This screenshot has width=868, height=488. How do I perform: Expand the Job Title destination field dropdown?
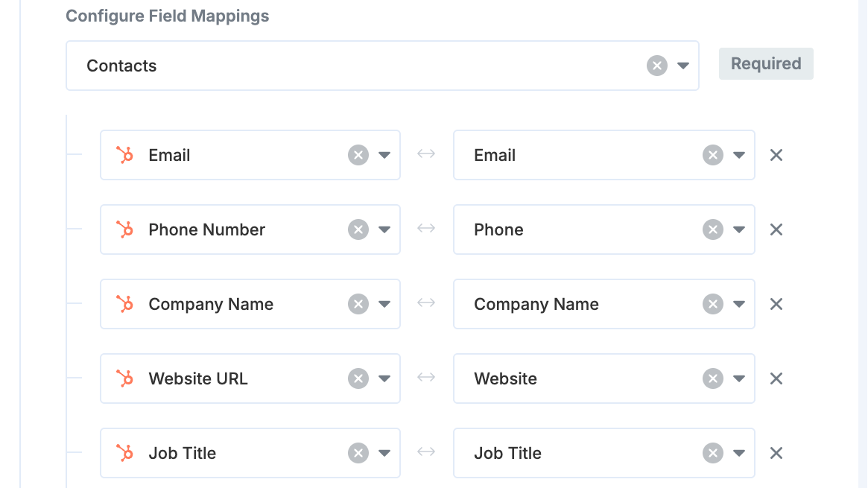pyautogui.click(x=740, y=453)
